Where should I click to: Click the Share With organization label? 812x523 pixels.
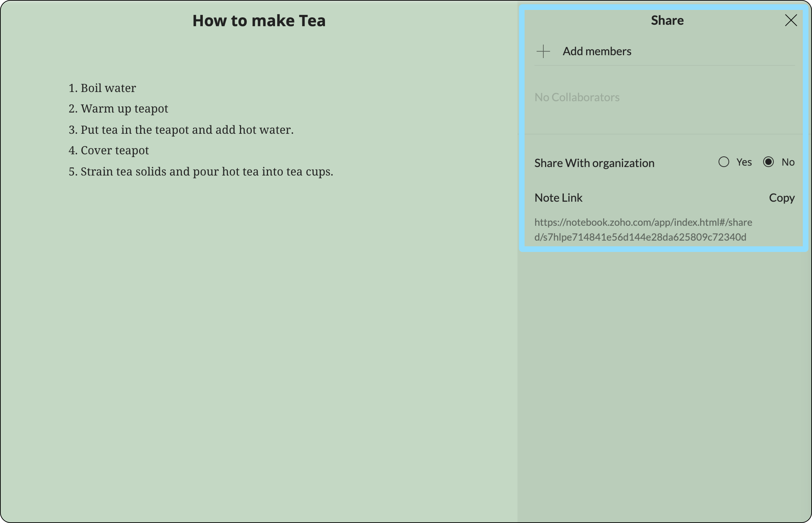coord(594,163)
